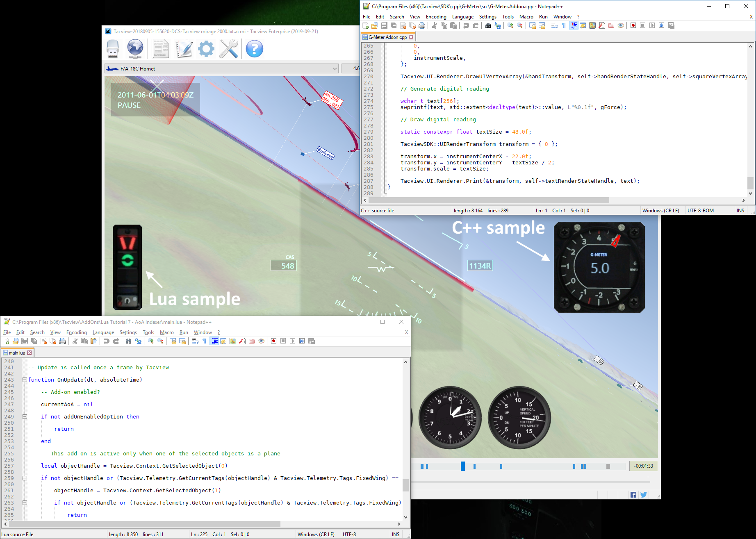Click remaining time -00:01:33 display

pyautogui.click(x=643, y=466)
